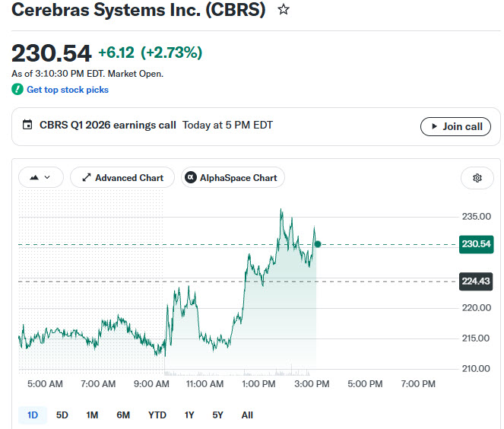The width and height of the screenshot is (504, 429).
Task: Switch to the 5D time range
Action: (x=62, y=415)
